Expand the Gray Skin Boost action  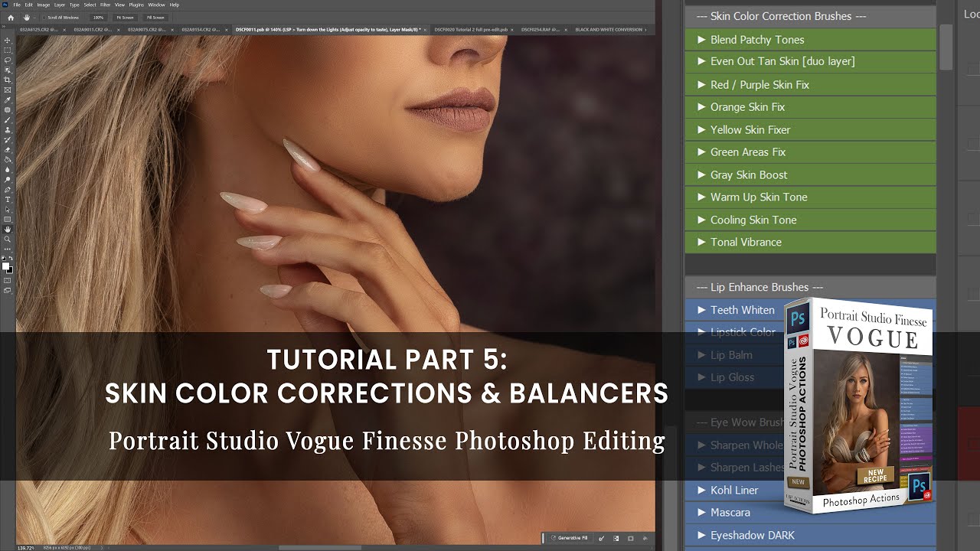[x=701, y=175]
